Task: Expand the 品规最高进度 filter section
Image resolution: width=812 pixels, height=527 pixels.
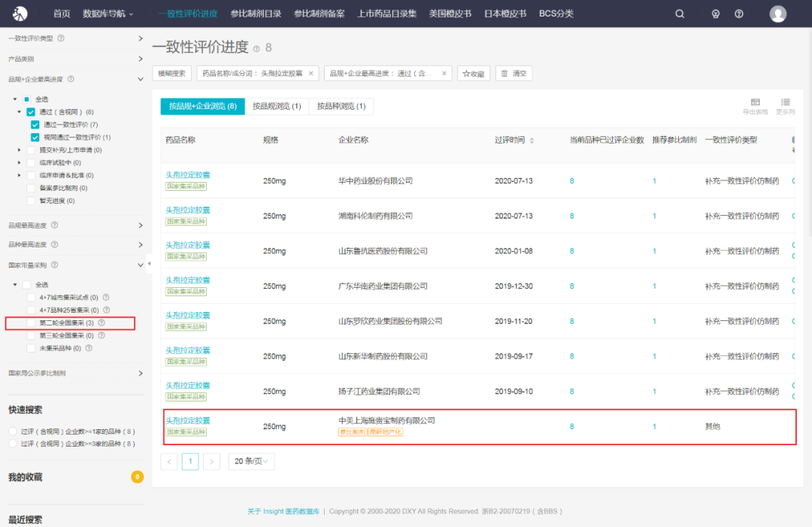Action: click(141, 226)
